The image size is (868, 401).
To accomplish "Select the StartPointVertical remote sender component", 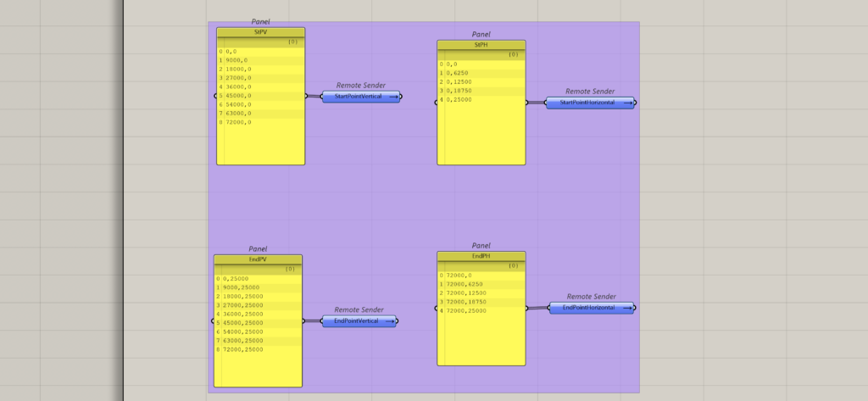I will 356,97.
